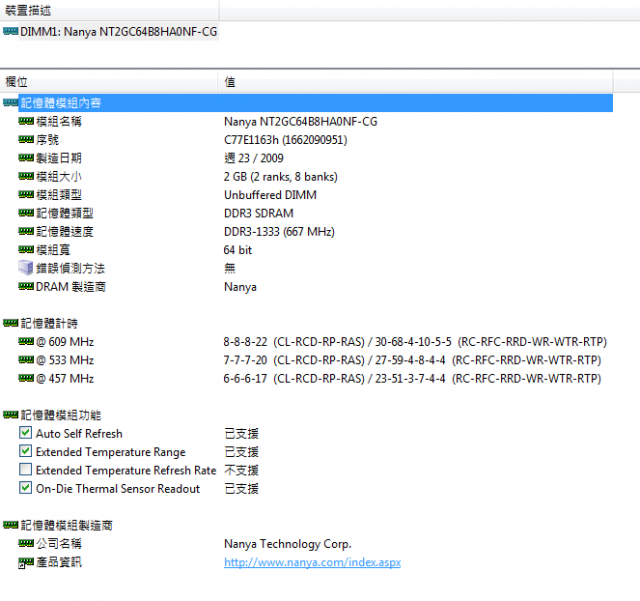Select the 6-6-6-17 timing row value
640x601 pixels.
[412, 378]
